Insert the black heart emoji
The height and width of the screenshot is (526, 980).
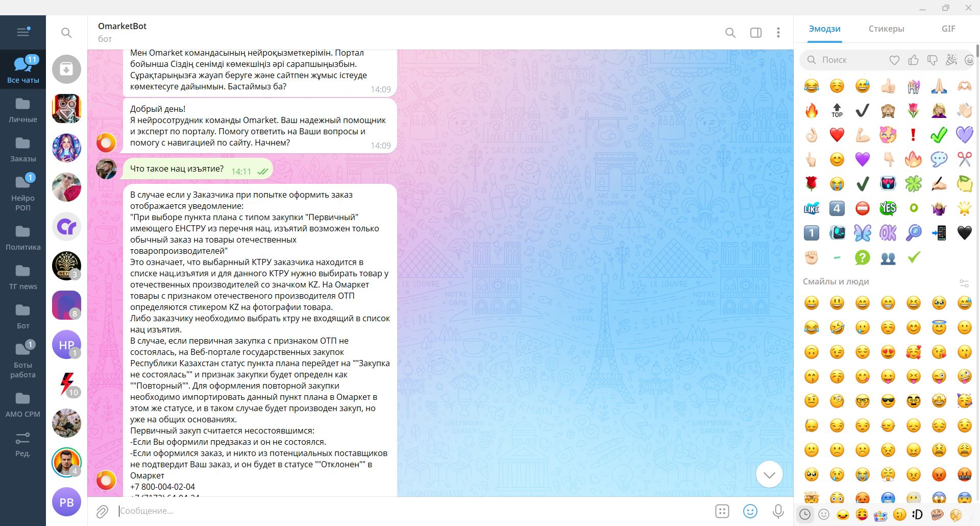[964, 233]
